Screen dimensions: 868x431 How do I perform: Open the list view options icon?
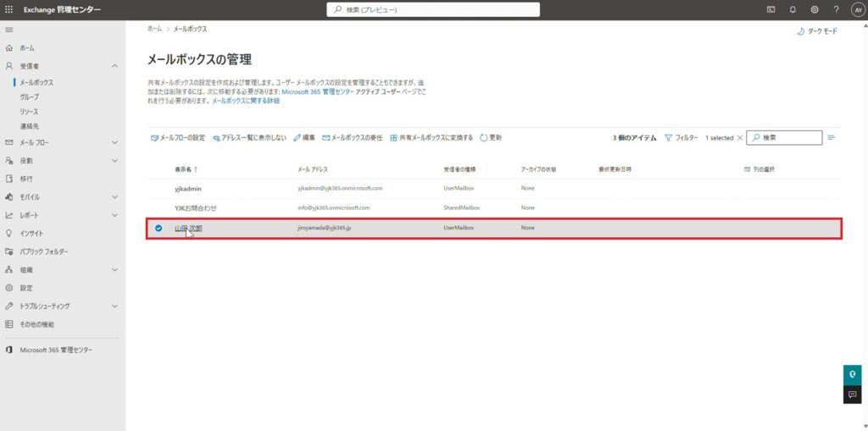pos(831,138)
